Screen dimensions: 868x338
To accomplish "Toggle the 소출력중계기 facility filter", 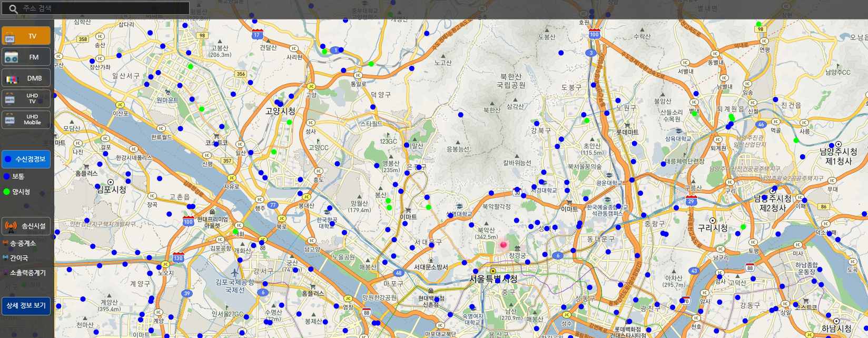I will 24,273.
